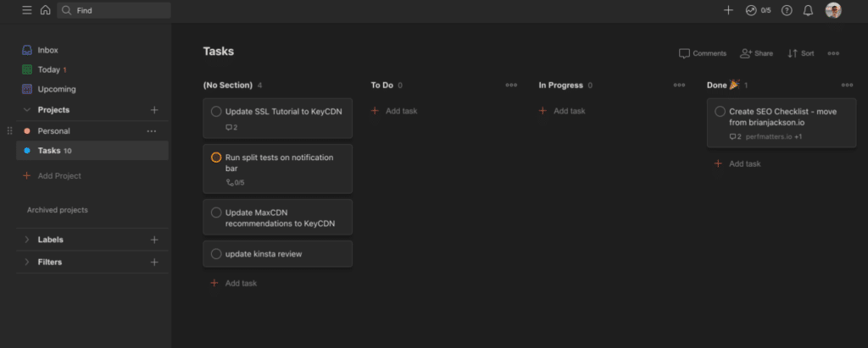
Task: Grab the Personal project drag handle
Action: (x=9, y=131)
